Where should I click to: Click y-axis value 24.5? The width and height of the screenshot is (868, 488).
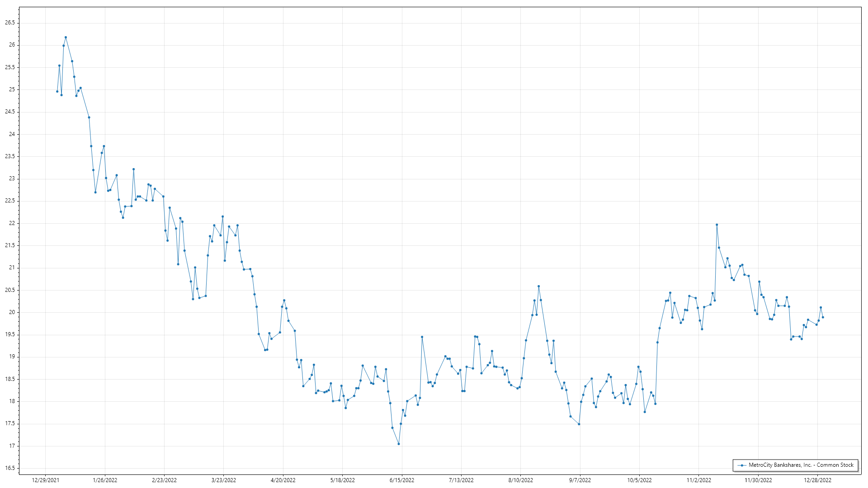(x=10, y=112)
